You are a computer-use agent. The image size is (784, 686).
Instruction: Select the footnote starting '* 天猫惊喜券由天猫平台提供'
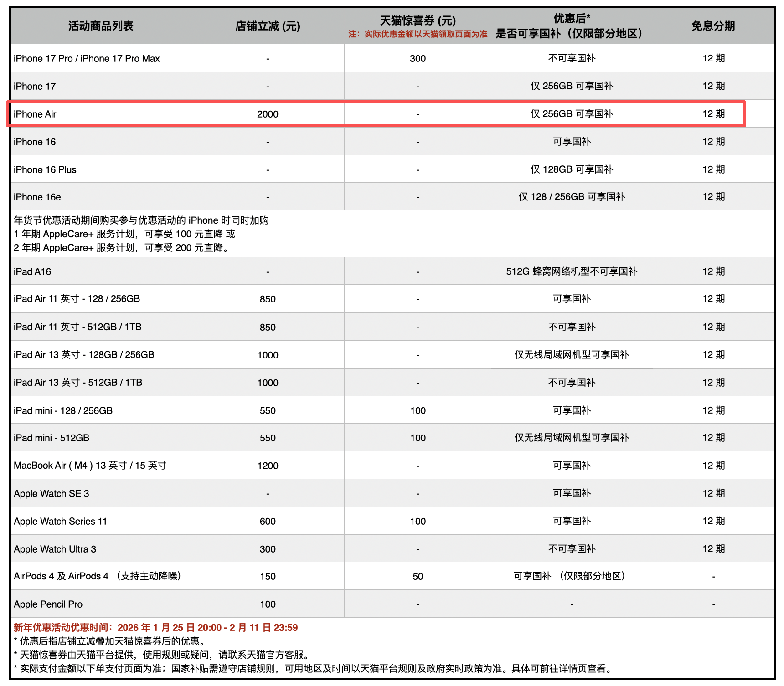(161, 655)
